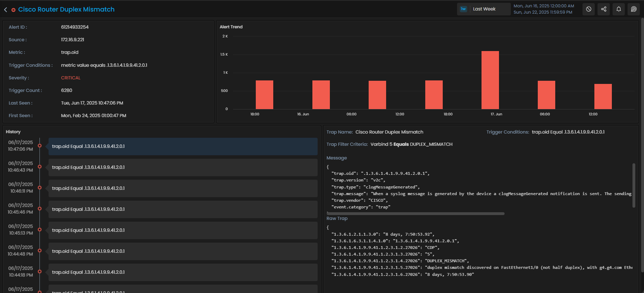Select the history entry at 10:44:18 PM
This screenshot has width=644, height=293.
(x=183, y=272)
